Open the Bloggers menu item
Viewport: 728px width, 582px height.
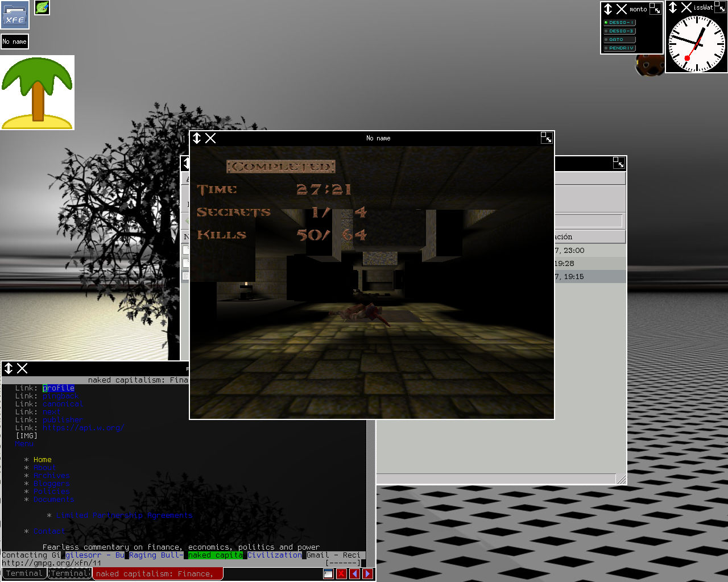[x=52, y=484]
